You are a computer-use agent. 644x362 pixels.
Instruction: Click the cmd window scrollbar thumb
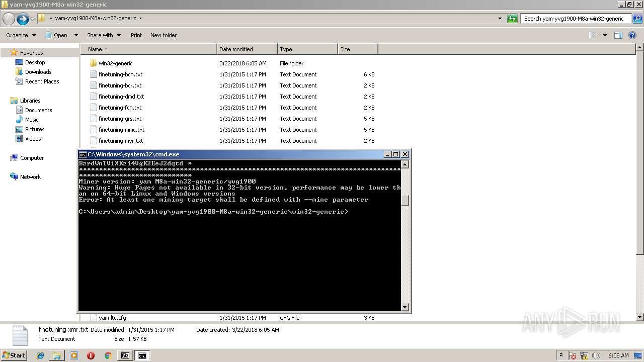[405, 200]
